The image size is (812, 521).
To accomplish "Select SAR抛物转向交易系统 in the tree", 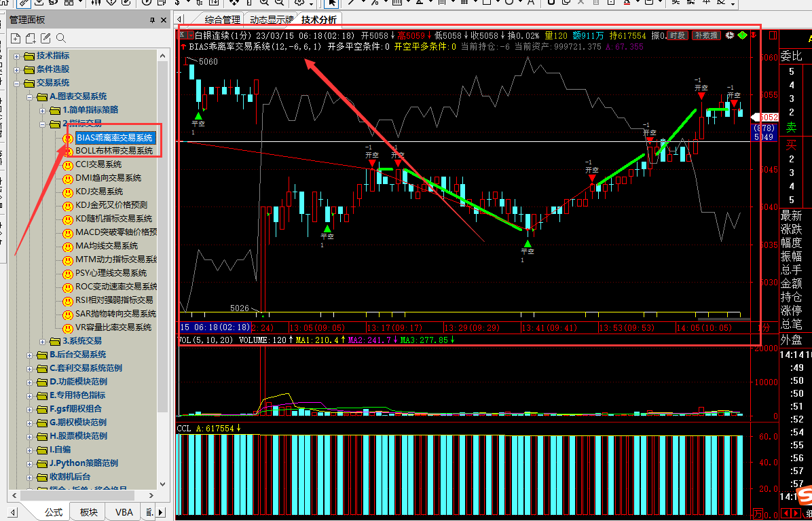I will (x=115, y=314).
